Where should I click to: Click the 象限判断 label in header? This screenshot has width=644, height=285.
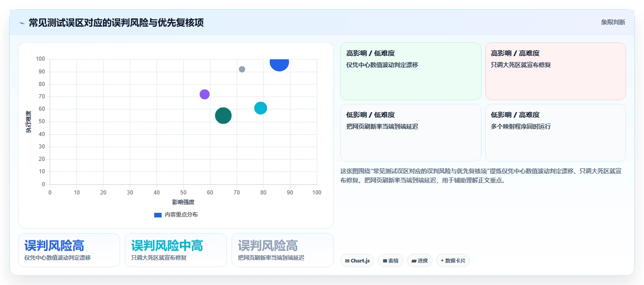click(x=613, y=22)
